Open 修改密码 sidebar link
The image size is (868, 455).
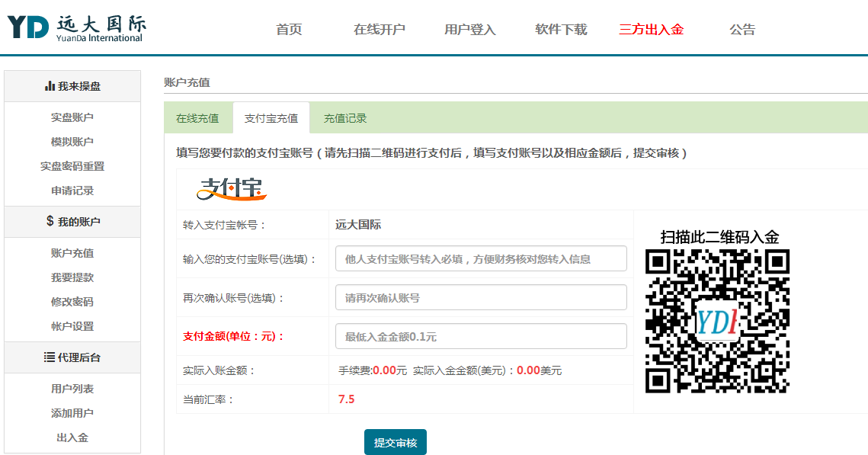[72, 302]
